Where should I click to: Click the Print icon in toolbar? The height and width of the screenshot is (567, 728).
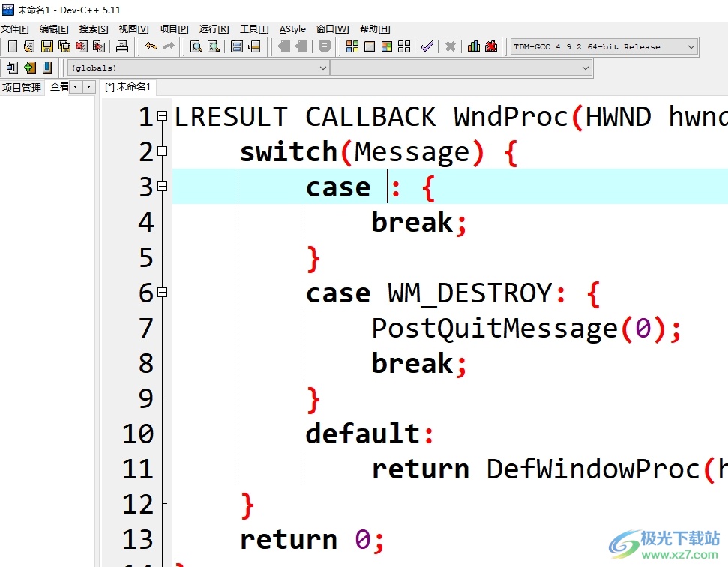point(122,47)
